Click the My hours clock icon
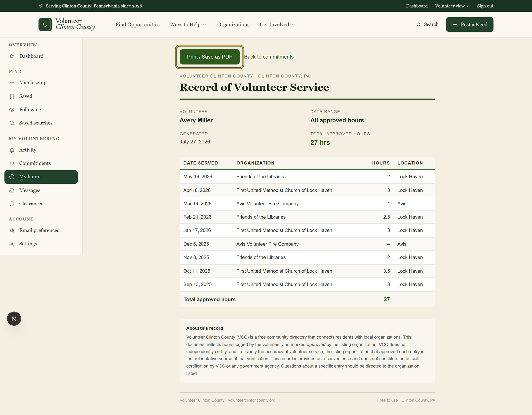532x415 pixels. 12,177
